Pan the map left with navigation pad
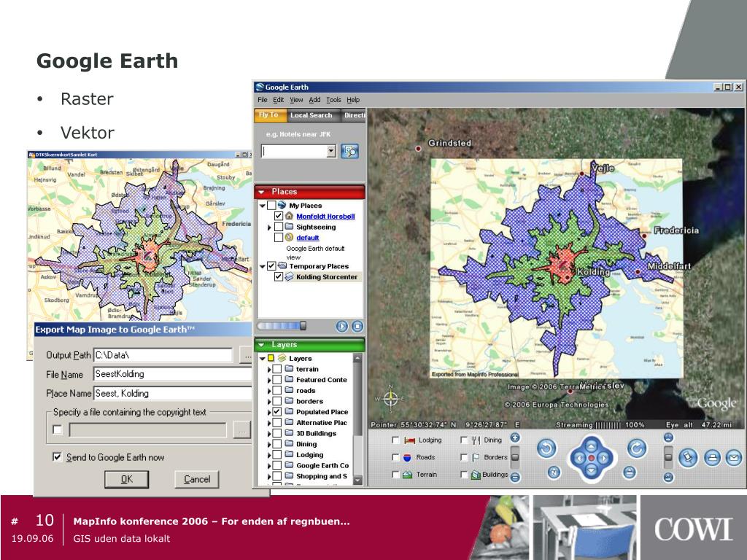The width and height of the screenshot is (747, 560). [579, 458]
